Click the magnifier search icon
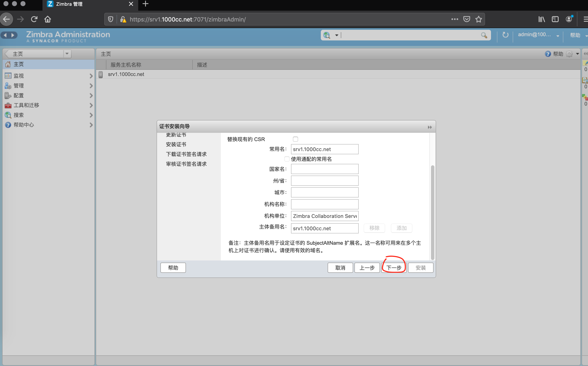The width and height of the screenshot is (588, 366). pos(484,35)
